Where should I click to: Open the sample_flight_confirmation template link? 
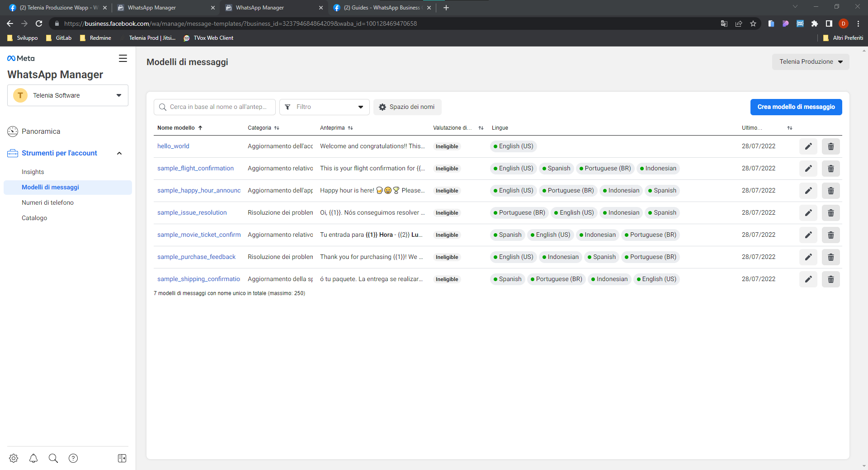coord(195,168)
